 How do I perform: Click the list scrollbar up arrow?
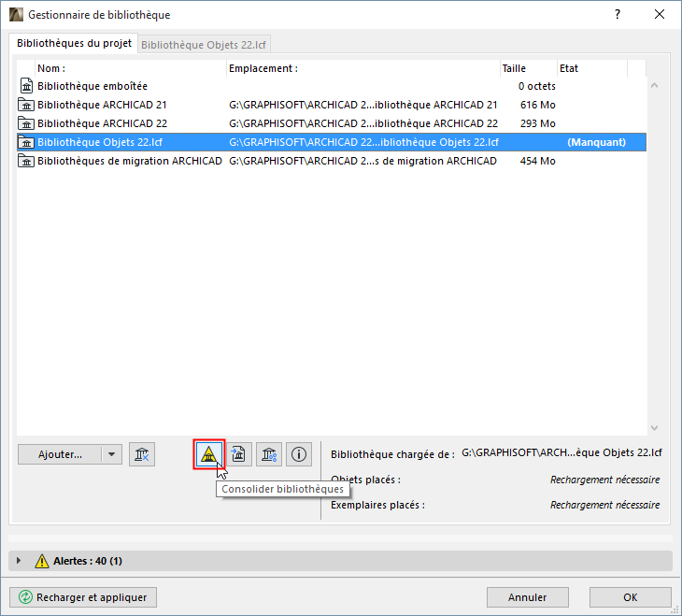click(x=654, y=86)
